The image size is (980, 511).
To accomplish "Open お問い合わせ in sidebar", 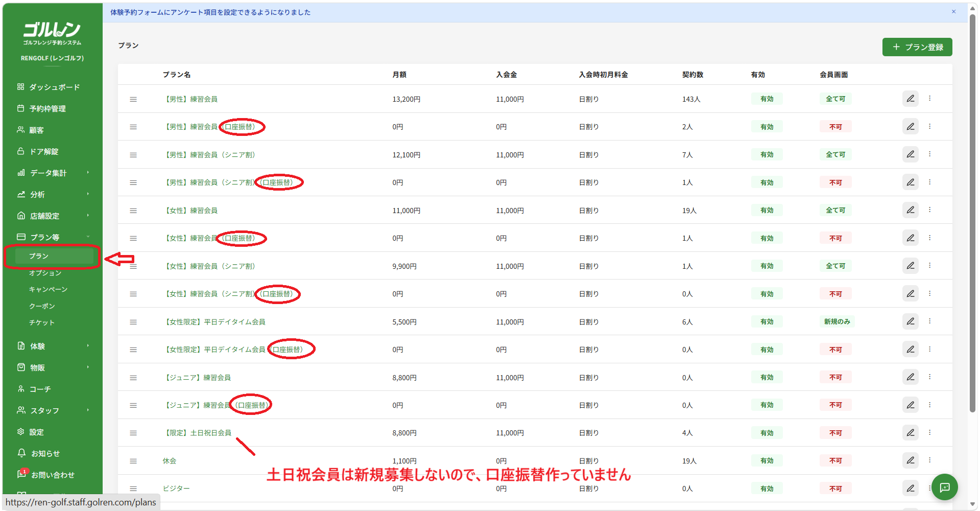I will [52, 475].
